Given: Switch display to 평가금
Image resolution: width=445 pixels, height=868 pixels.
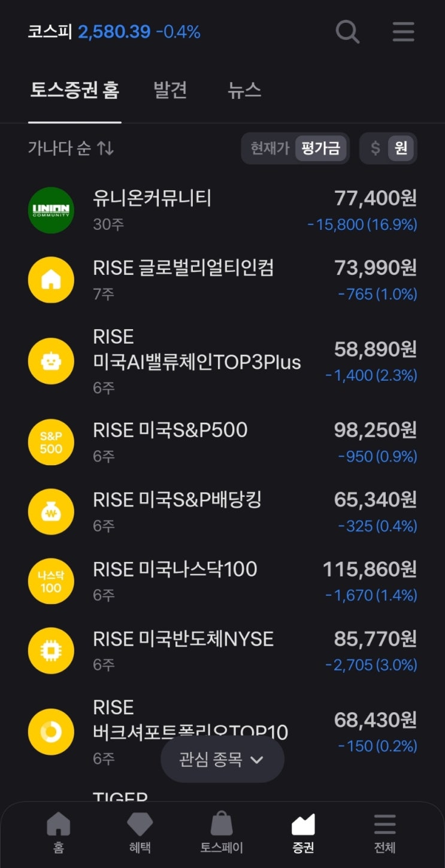Looking at the screenshot, I should pyautogui.click(x=321, y=148).
